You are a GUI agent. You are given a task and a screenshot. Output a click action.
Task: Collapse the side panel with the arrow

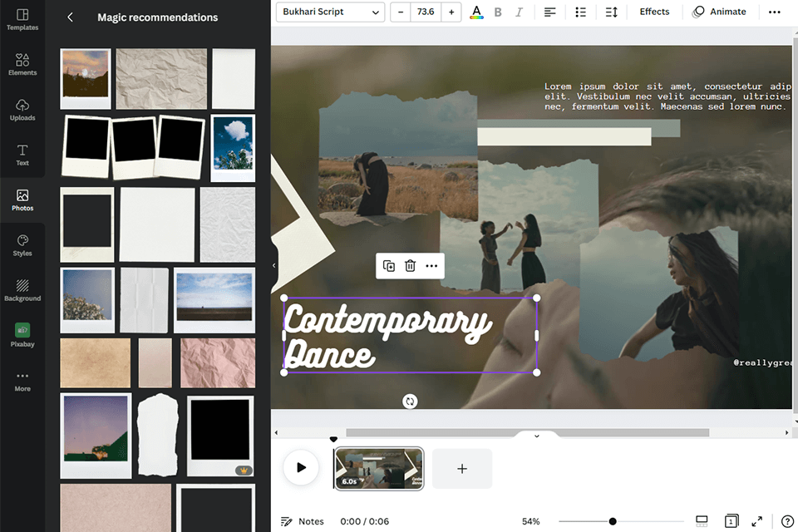[x=274, y=265]
